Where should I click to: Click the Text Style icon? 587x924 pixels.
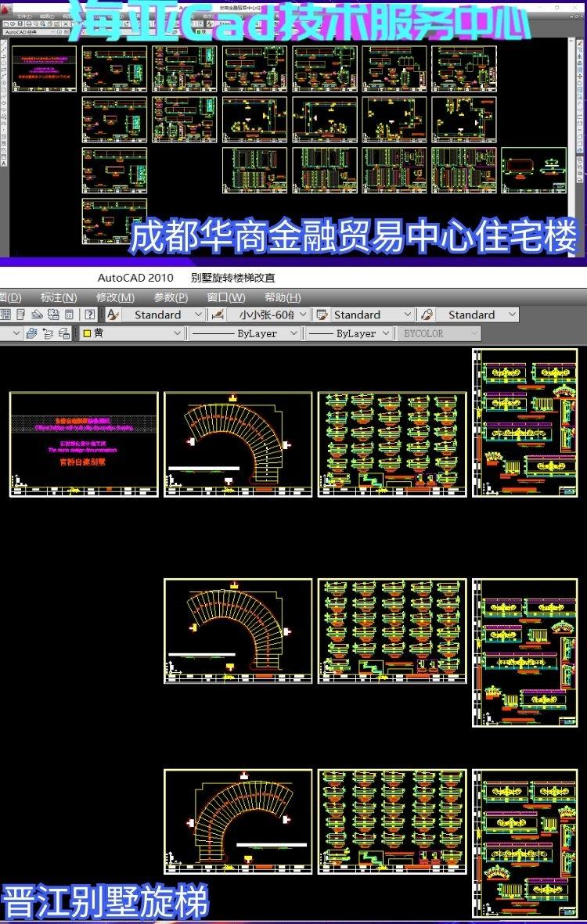(x=113, y=315)
